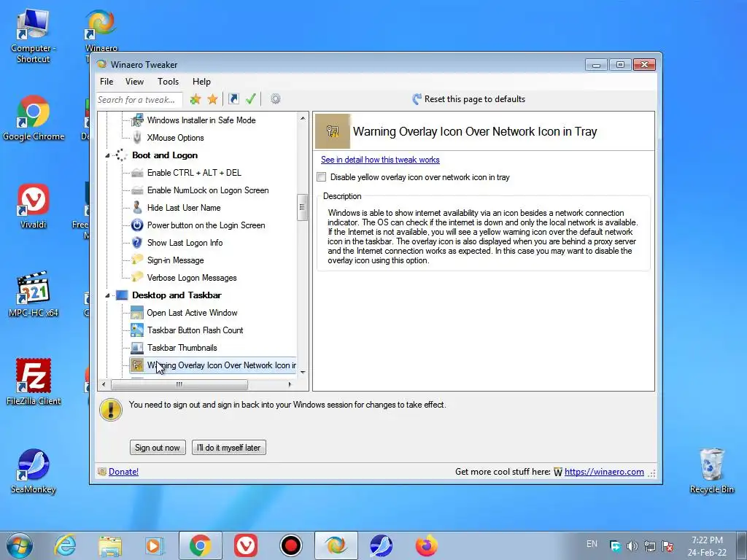Open Vivaldi from the taskbar
747x560 pixels.
pyautogui.click(x=246, y=545)
